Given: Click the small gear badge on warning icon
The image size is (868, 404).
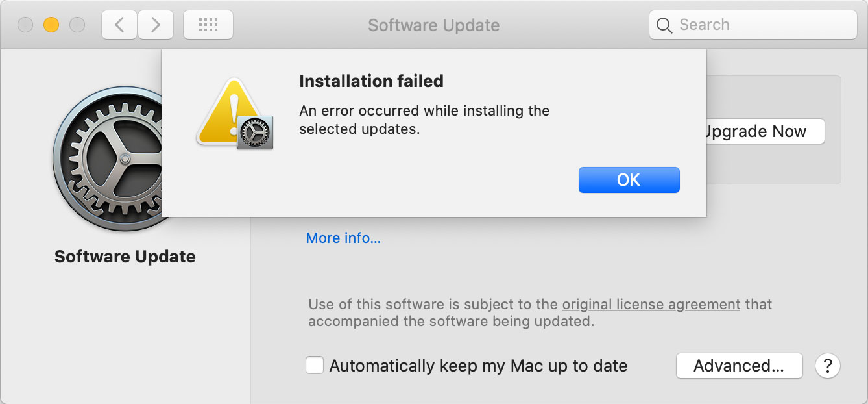Looking at the screenshot, I should tap(255, 133).
